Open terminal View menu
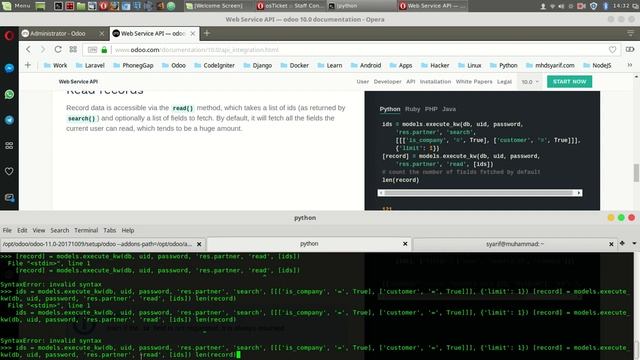The image size is (640, 360). point(39,230)
